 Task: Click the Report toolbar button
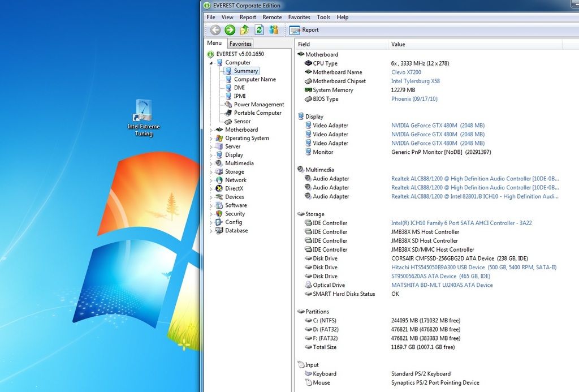click(x=304, y=30)
